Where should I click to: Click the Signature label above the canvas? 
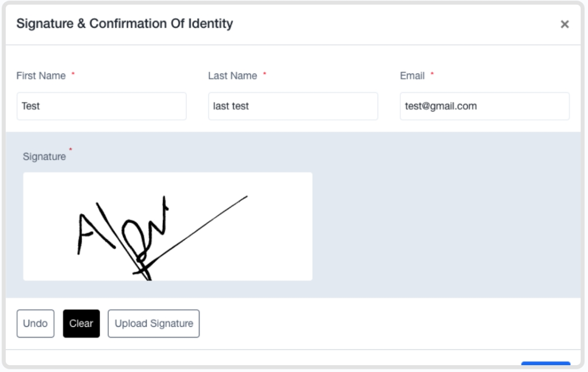[44, 157]
